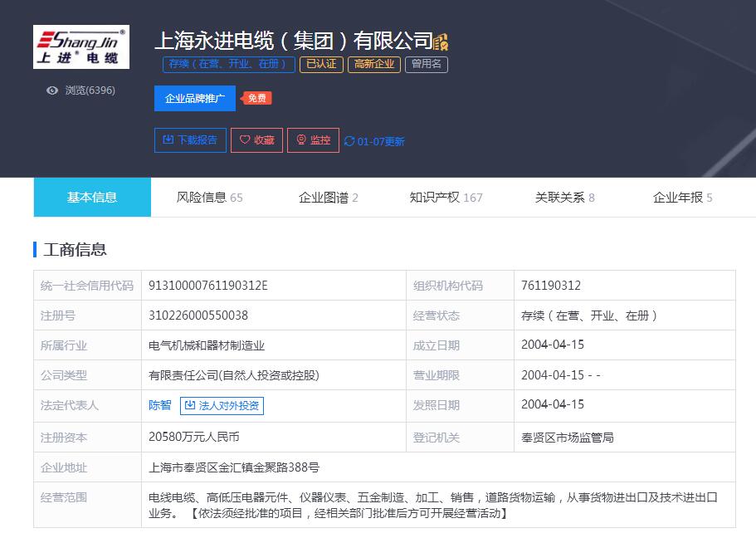Select the 知识产权 tab
The width and height of the screenshot is (756, 538).
[446, 198]
